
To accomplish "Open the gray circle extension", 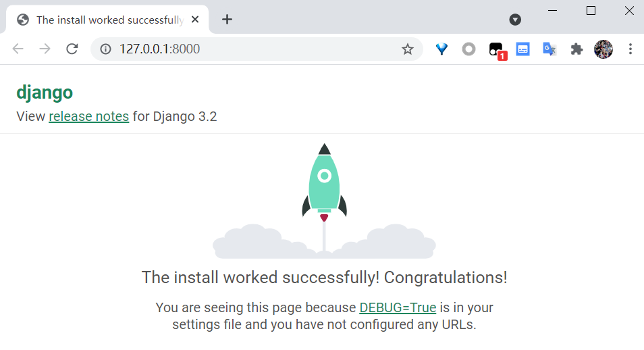I will tap(468, 49).
